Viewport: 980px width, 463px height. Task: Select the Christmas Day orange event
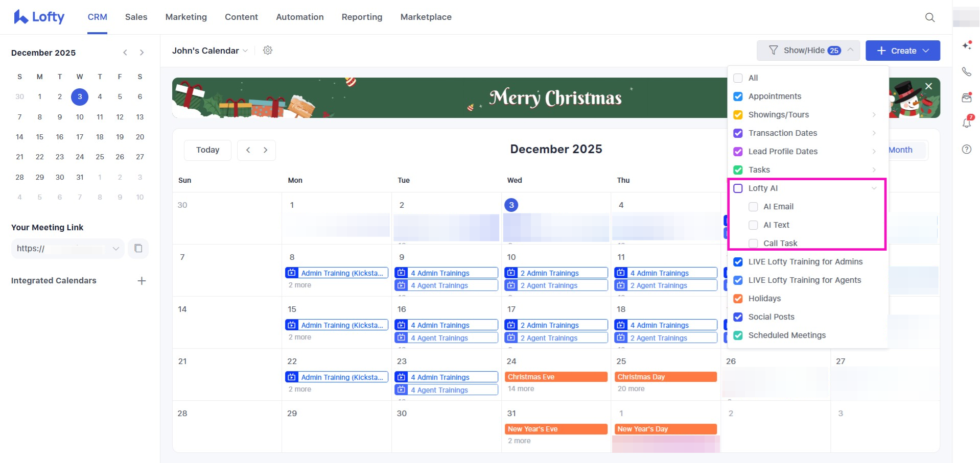[x=665, y=377]
